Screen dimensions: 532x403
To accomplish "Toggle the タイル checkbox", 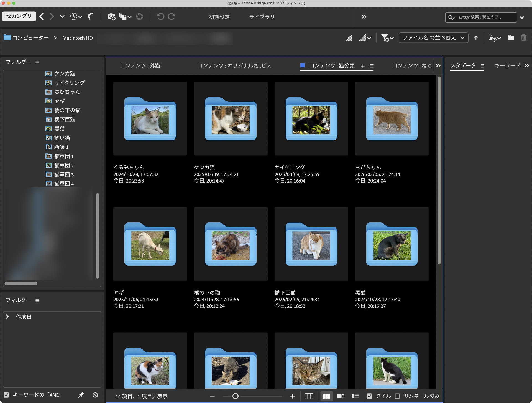I will coord(369,396).
